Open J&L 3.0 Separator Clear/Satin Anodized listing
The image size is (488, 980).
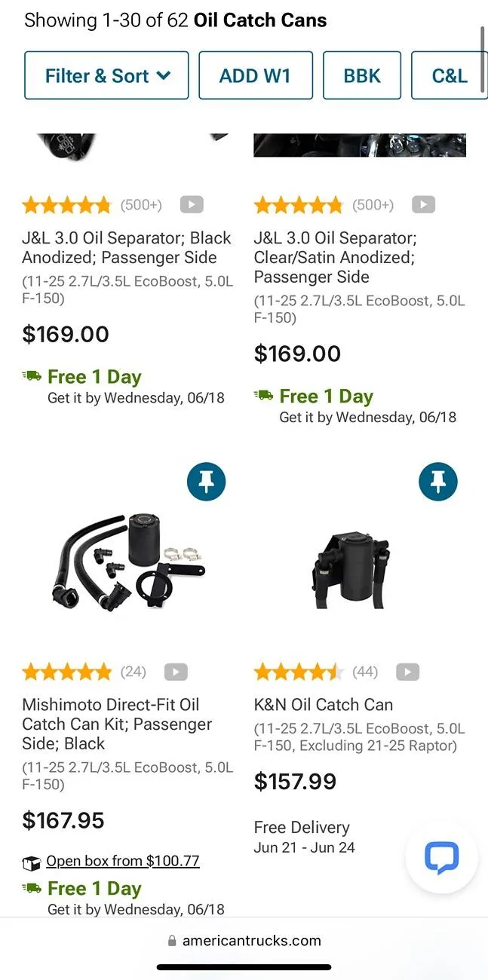coord(335,257)
